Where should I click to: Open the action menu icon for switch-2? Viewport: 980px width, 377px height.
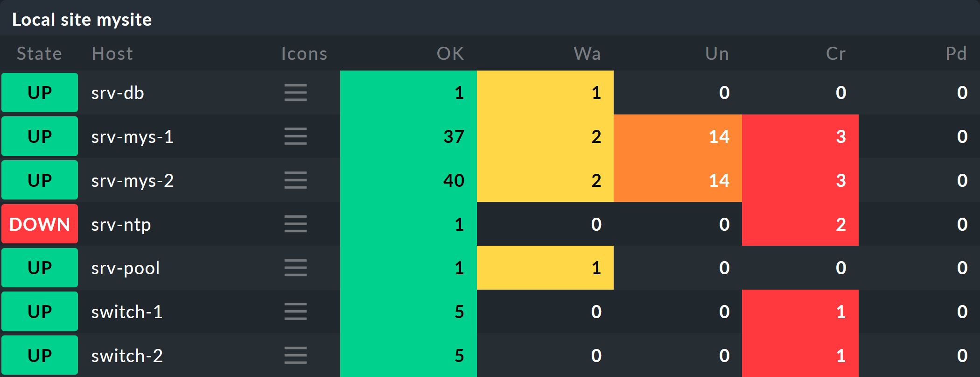(295, 356)
